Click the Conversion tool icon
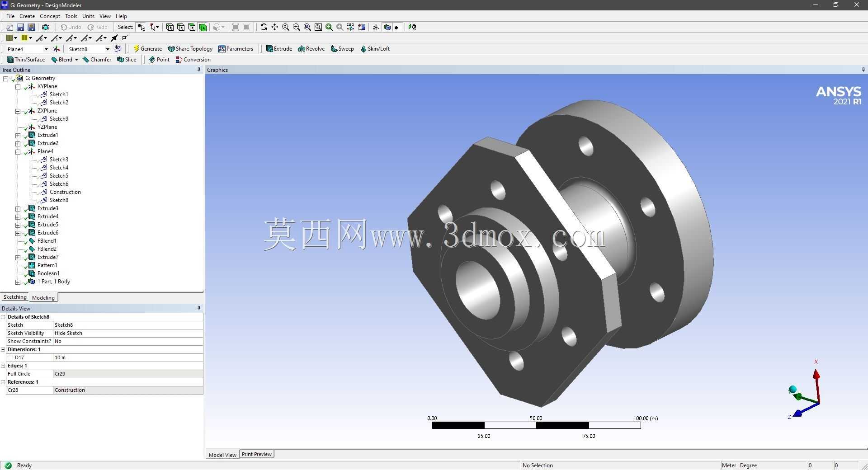 click(179, 60)
